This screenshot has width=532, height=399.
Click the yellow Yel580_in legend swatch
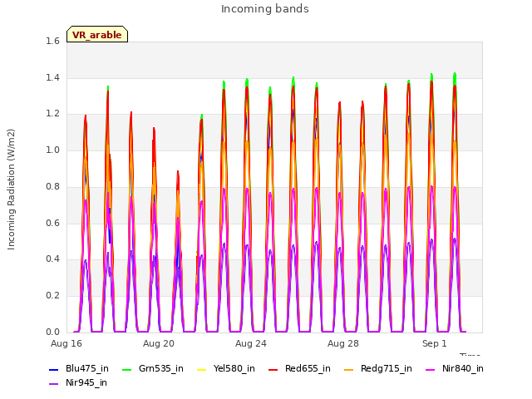point(201,369)
